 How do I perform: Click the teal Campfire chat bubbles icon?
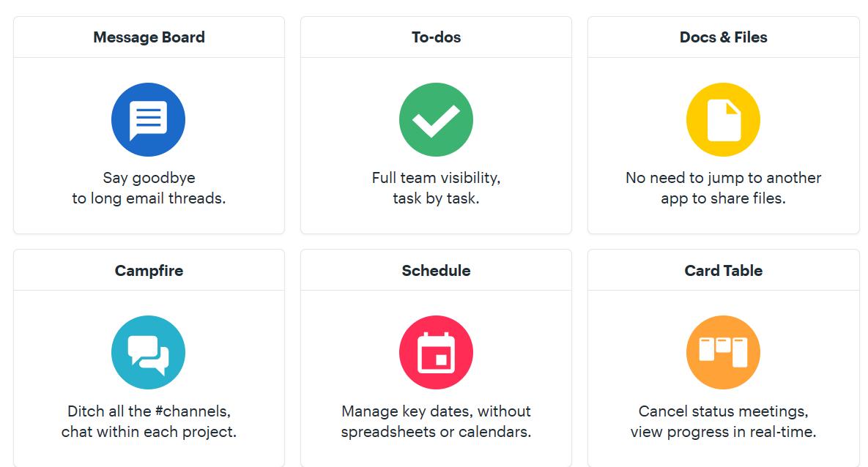coord(148,353)
